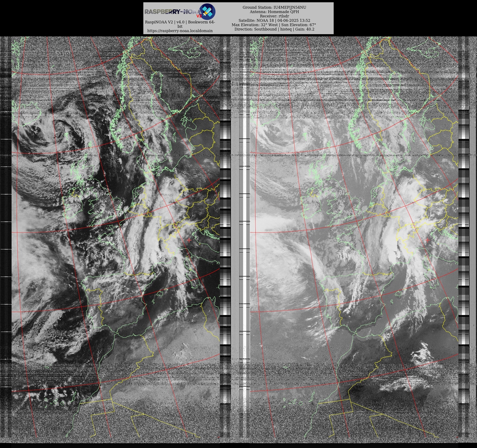Click the 'Satellite: NOAA 18 | 04-06-2025 13:52' line

pos(274,20)
